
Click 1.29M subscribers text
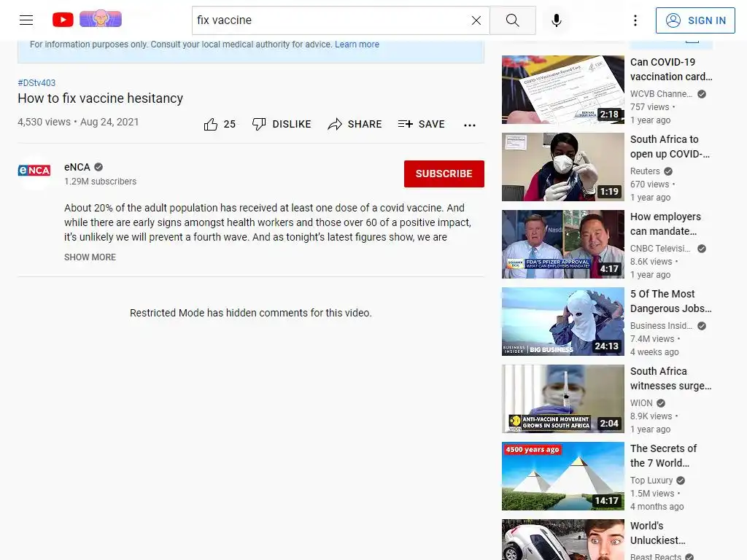(101, 182)
